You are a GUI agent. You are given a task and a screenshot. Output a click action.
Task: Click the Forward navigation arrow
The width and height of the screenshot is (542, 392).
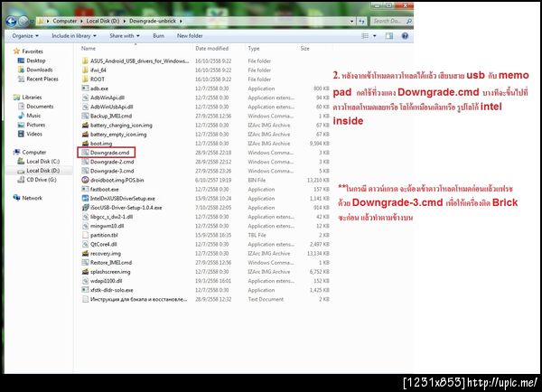pyautogui.click(x=23, y=22)
